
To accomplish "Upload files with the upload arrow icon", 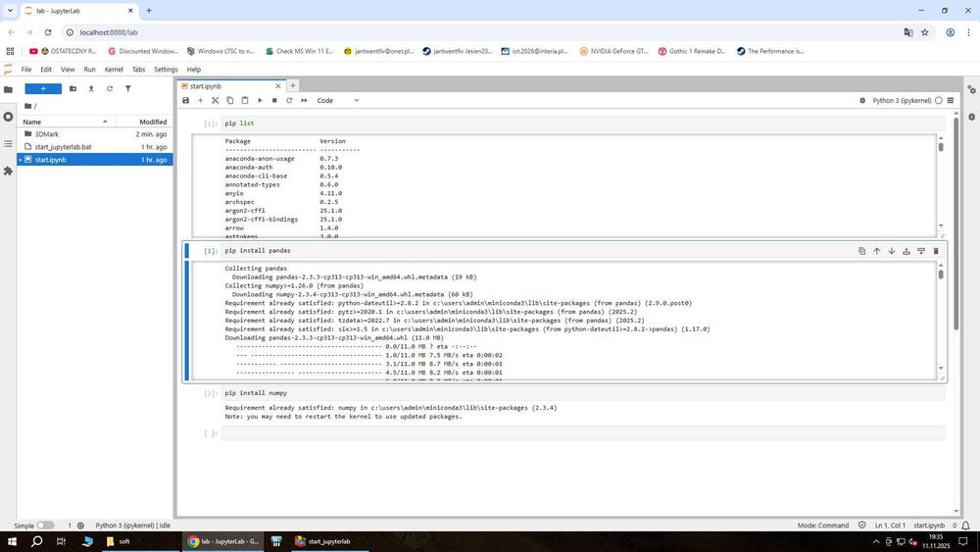I will tap(91, 89).
